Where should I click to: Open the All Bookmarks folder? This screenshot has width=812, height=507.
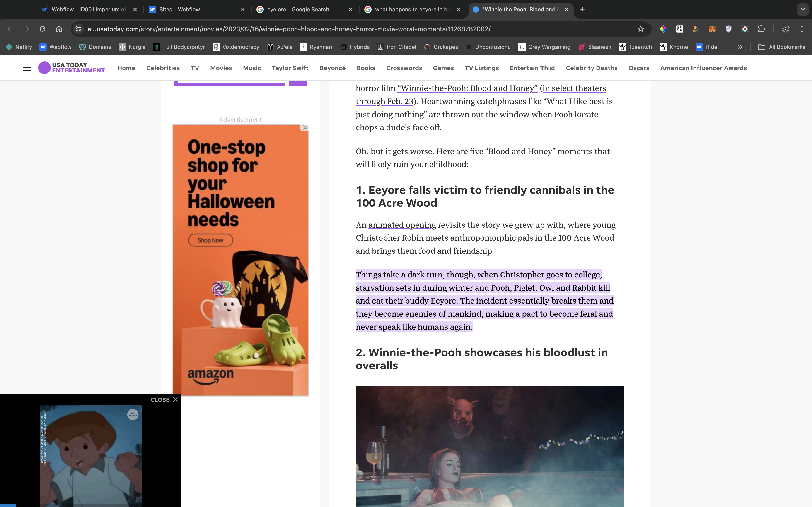[781, 47]
